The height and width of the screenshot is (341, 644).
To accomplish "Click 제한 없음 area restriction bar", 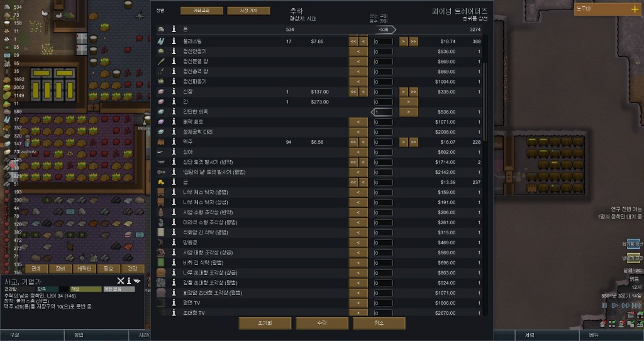I will point(119,289).
